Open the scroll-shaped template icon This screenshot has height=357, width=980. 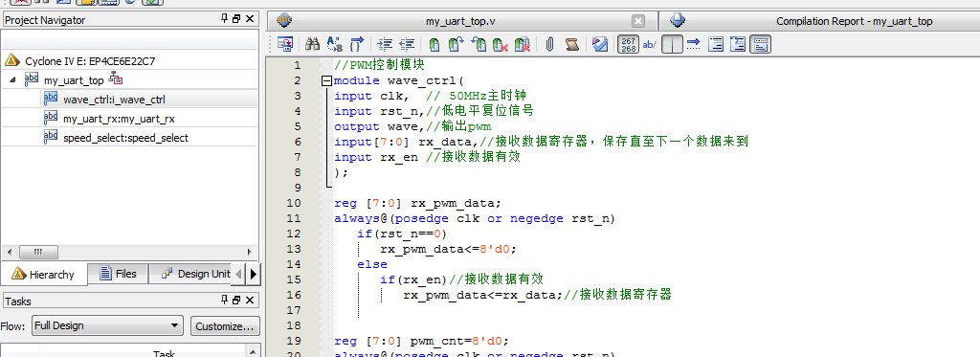[x=572, y=44]
